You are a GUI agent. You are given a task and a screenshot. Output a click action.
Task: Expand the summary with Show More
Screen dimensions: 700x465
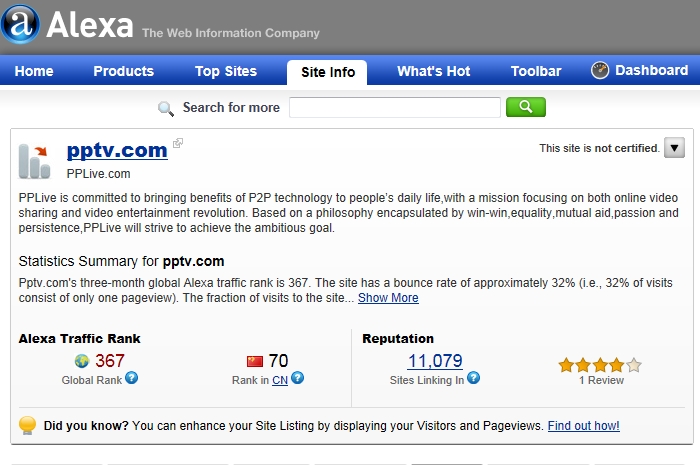pos(388,298)
